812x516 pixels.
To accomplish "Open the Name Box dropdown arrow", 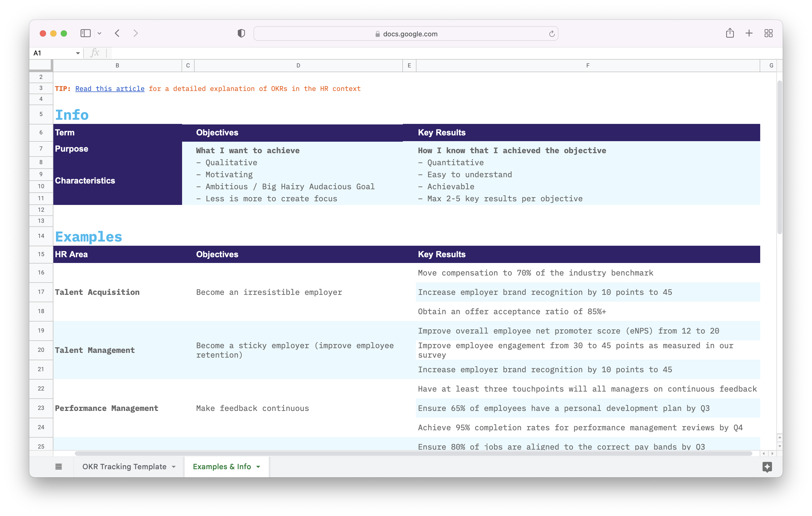I will 78,53.
